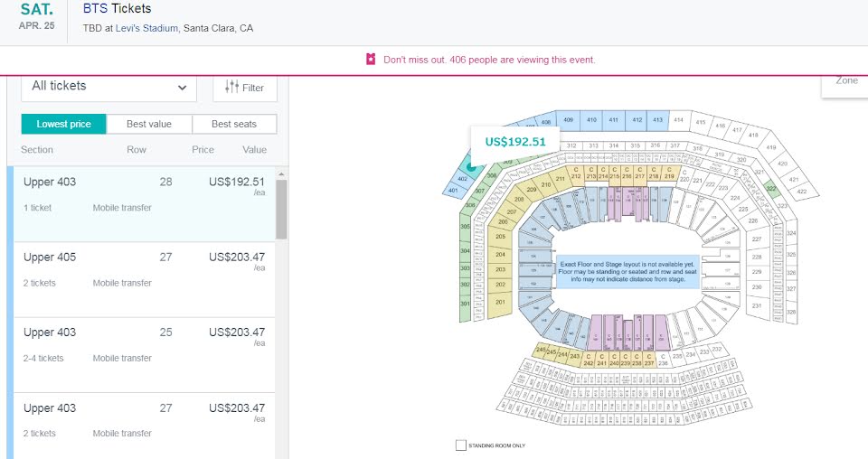Switch to the Best value tab

click(x=149, y=124)
